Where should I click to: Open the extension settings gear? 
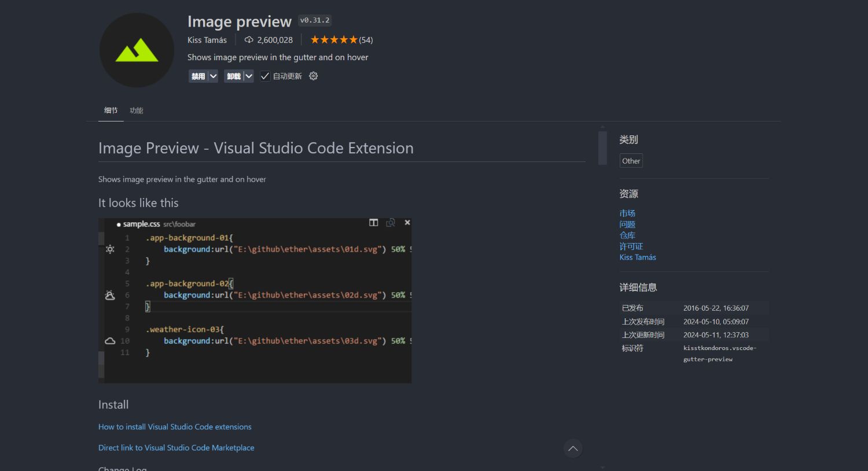313,76
